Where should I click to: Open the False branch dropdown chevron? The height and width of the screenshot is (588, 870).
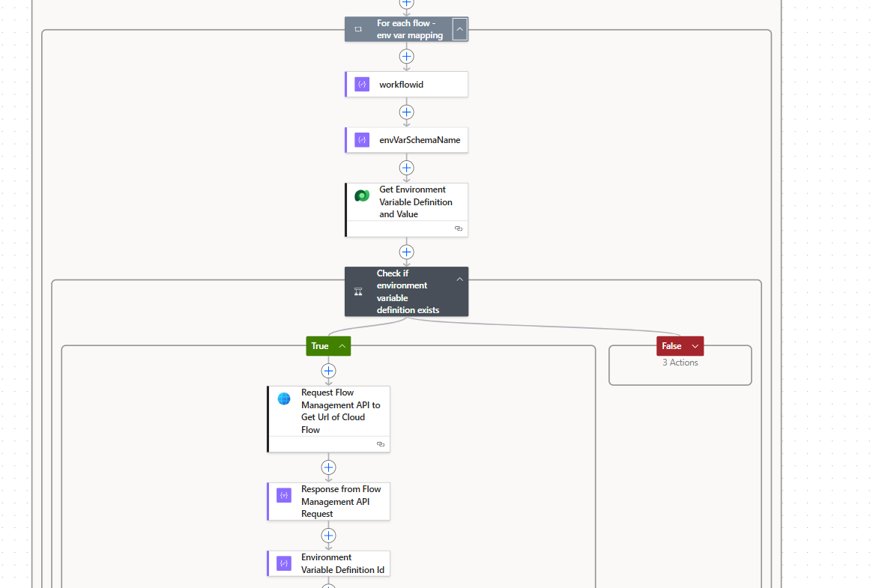coord(693,345)
